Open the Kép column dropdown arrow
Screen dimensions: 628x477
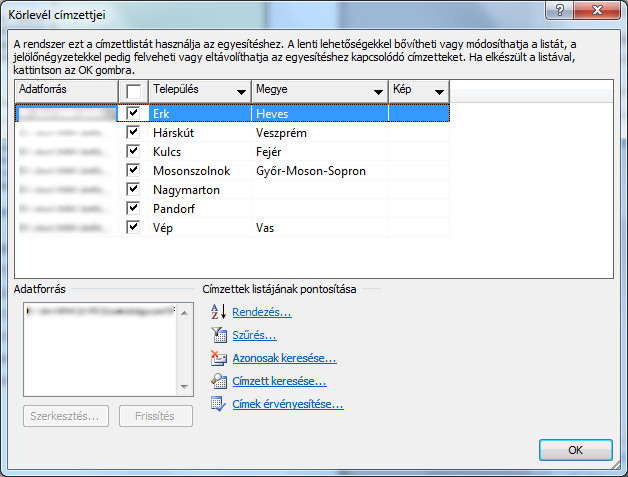pos(439,92)
